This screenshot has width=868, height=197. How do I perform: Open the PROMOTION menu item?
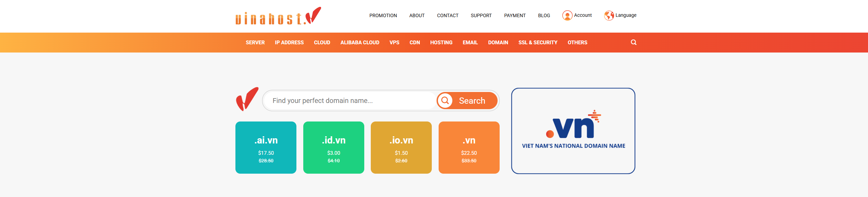click(x=383, y=15)
